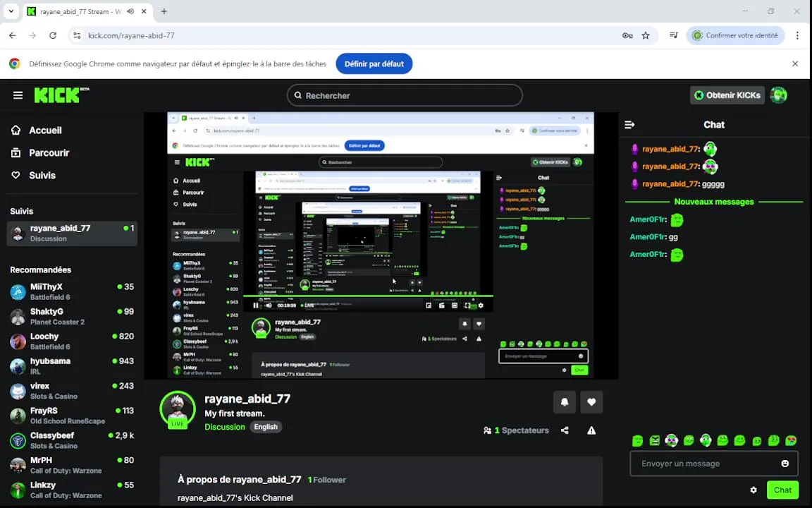The image size is (812, 508).
Task: Open recommended channel MrPH
Action: 72,466
